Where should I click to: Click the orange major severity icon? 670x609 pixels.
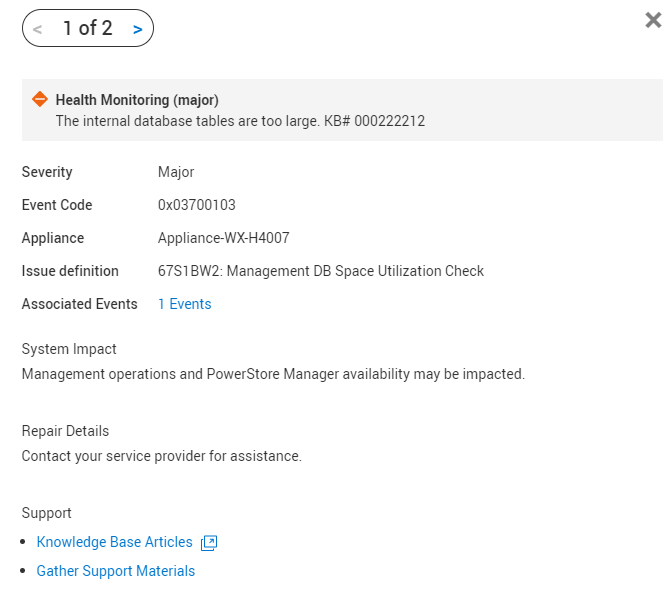40,99
